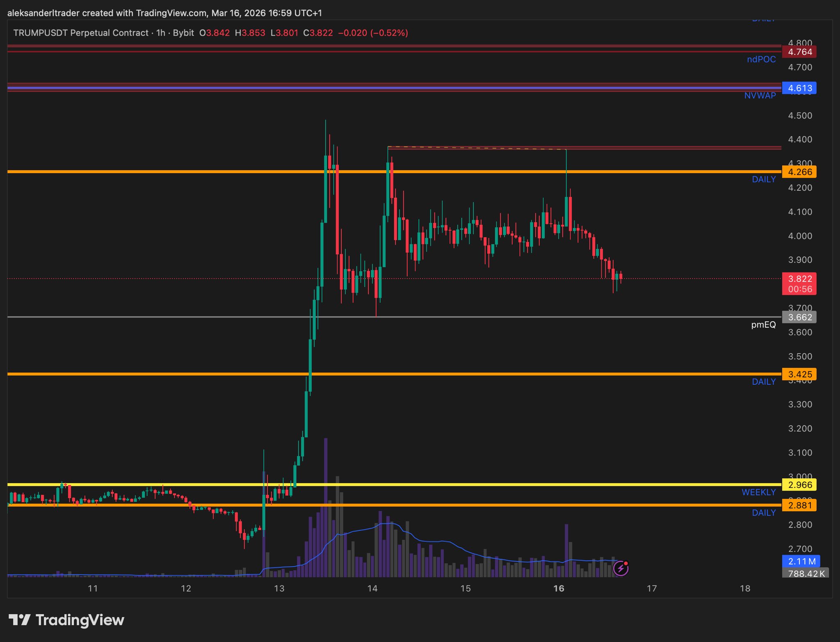Click the WEEKLY level label
The width and height of the screenshot is (840, 642).
pos(758,492)
